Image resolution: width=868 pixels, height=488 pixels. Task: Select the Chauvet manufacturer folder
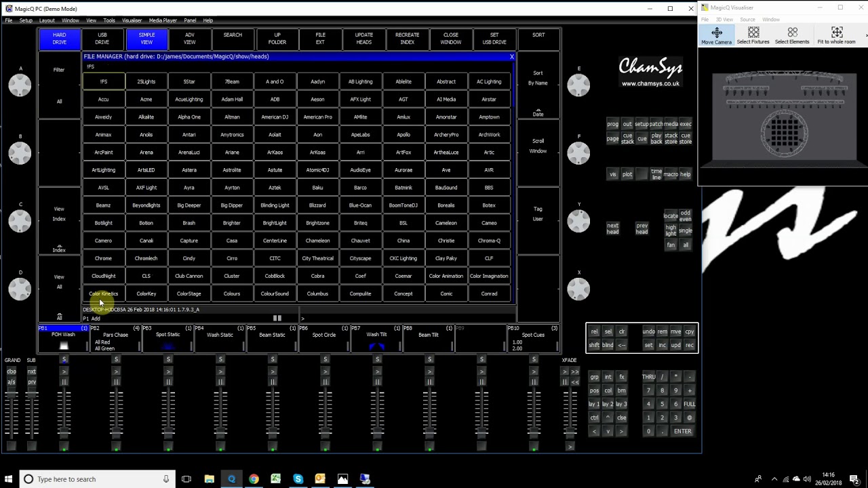[x=360, y=241]
